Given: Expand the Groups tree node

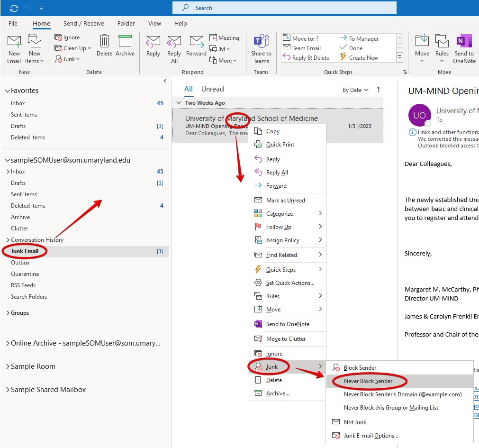Looking at the screenshot, I should tap(8, 313).
